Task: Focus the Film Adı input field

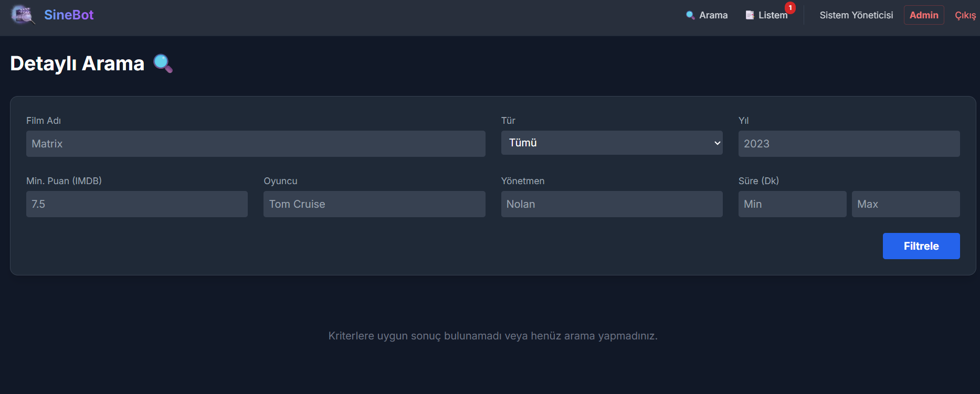Action: pyautogui.click(x=256, y=144)
